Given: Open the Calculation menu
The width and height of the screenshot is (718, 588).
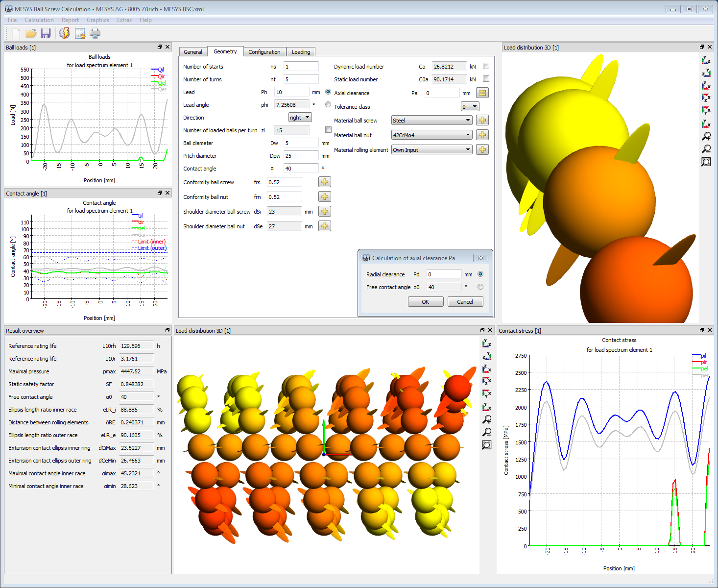Looking at the screenshot, I should (x=39, y=20).
